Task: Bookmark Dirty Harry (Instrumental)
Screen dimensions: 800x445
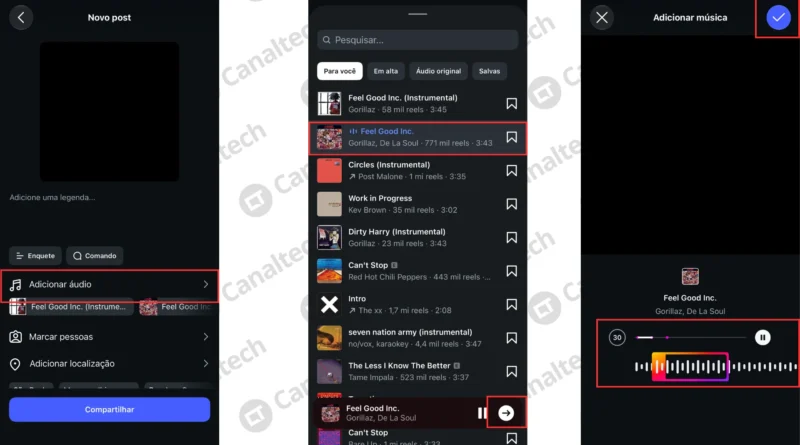Action: click(x=511, y=237)
